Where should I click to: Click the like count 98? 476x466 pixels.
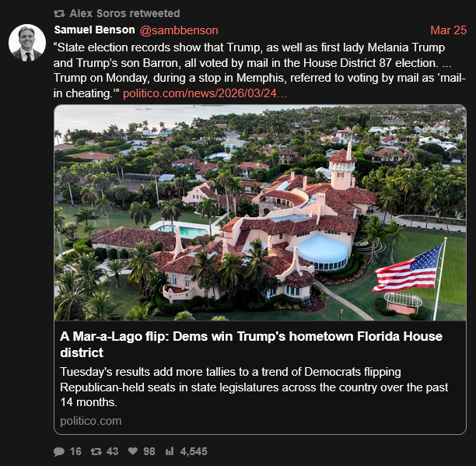tap(149, 451)
